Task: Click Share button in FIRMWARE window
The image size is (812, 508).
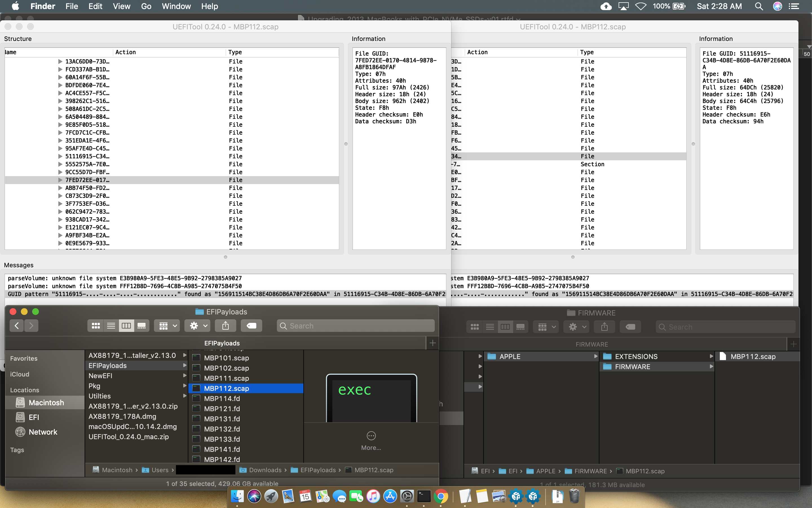Action: tap(604, 327)
